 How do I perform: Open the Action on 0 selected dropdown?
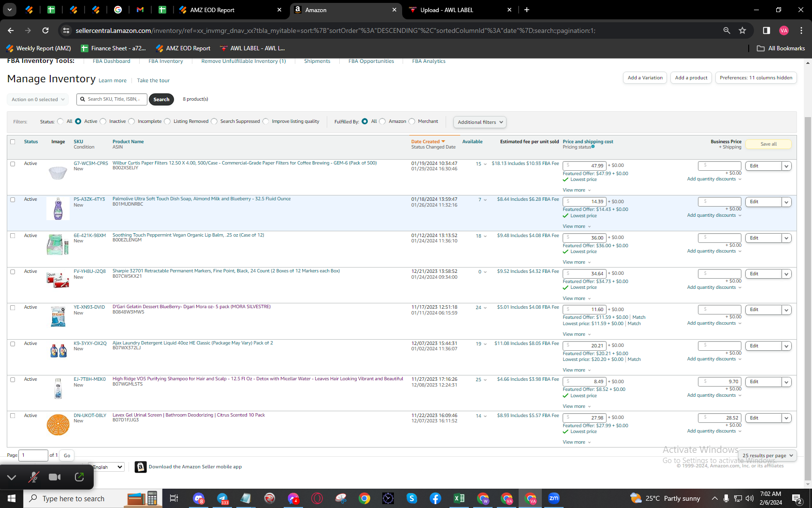click(38, 99)
